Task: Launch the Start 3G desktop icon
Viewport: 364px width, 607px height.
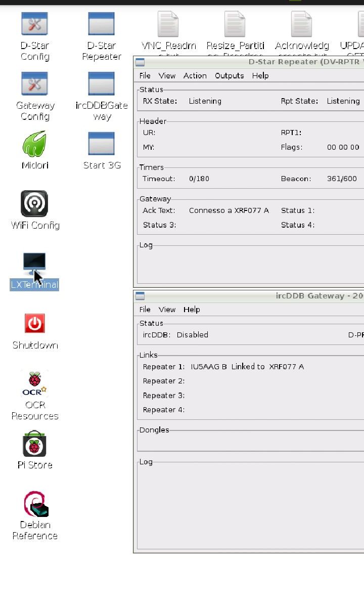Action: coord(101,144)
